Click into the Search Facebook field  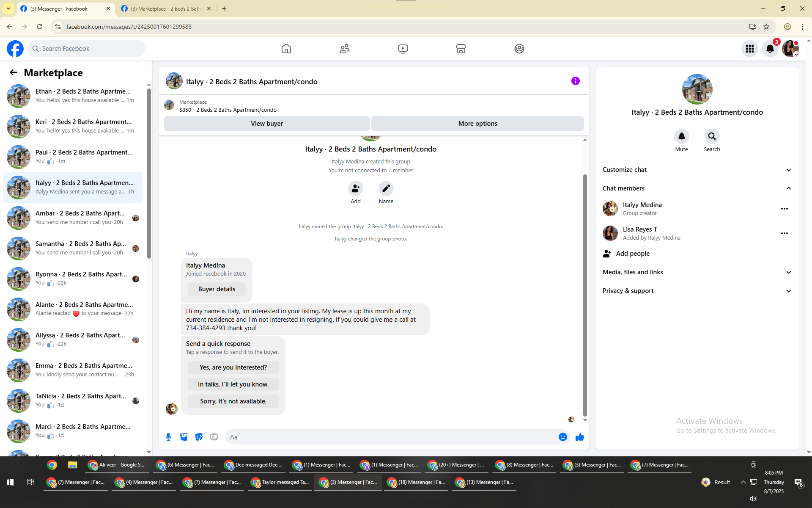(x=86, y=49)
